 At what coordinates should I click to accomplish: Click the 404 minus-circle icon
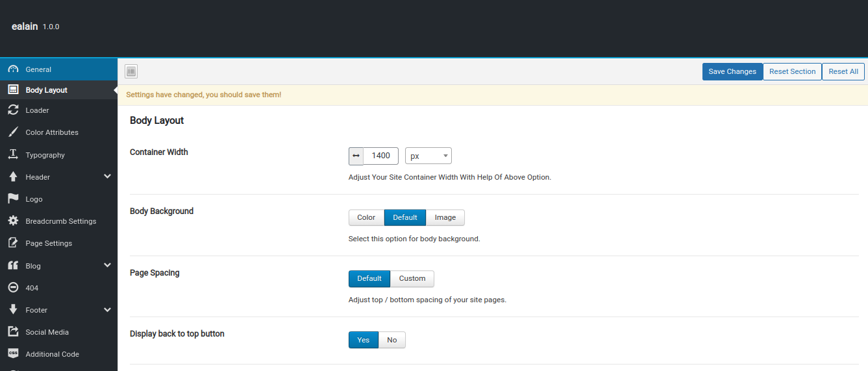click(13, 288)
